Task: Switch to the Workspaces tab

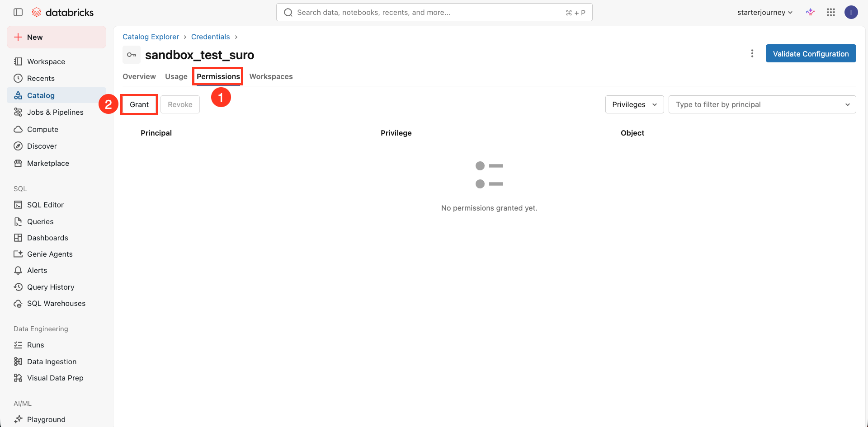Action: 271,76
